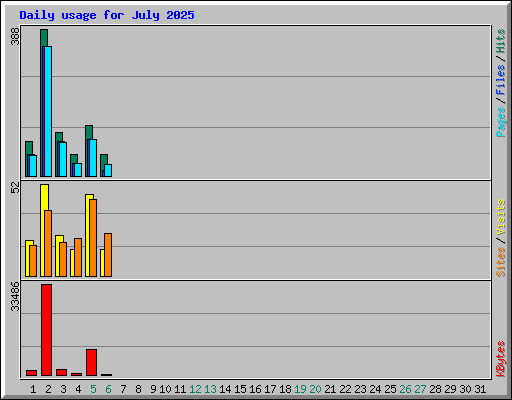Click the orange sites bar for day 5
The height and width of the screenshot is (400, 512).
tap(93, 238)
